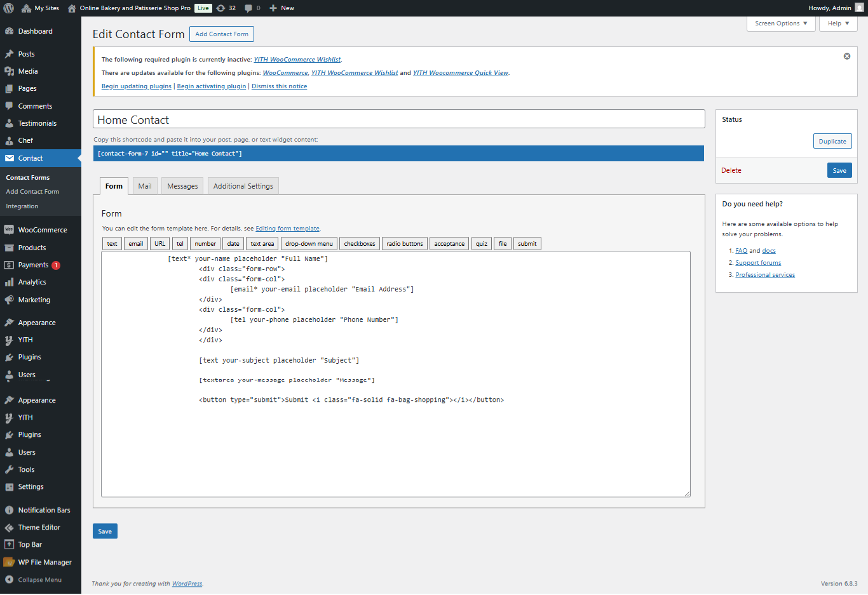Image resolution: width=868 pixels, height=595 pixels.
Task: Open the Additional Settings tab
Action: pyautogui.click(x=243, y=185)
